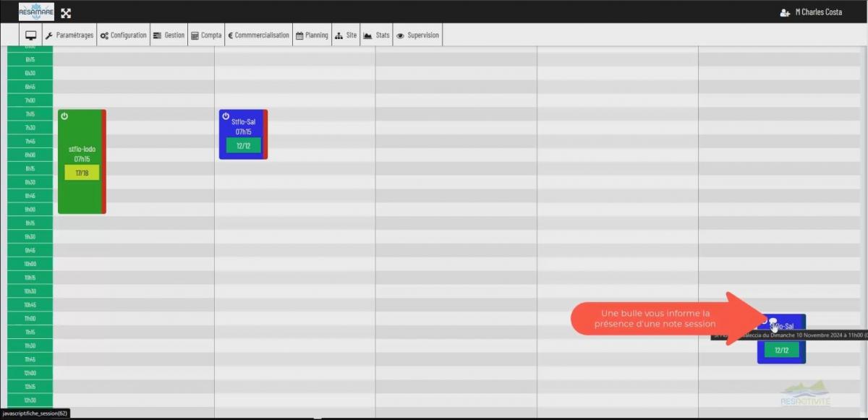The image size is (868, 420).
Task: Open the M Charles Costa user account
Action: (x=818, y=12)
